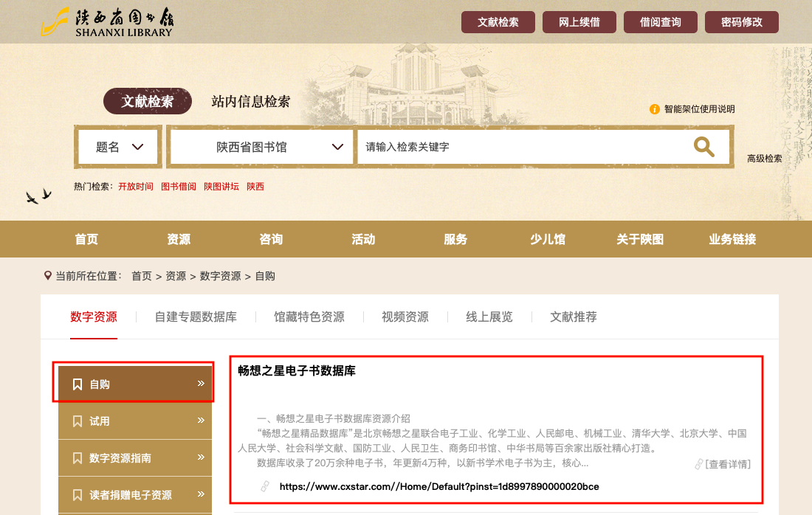This screenshot has width=812, height=515.
Task: Open the 陕西省图书馆 library dropdown
Action: coord(261,147)
